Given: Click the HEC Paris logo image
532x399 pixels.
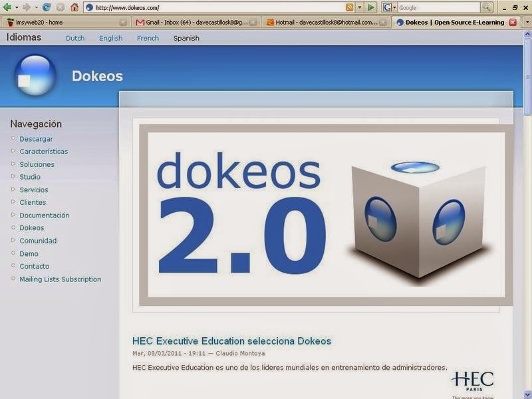Looking at the screenshot, I should (473, 382).
